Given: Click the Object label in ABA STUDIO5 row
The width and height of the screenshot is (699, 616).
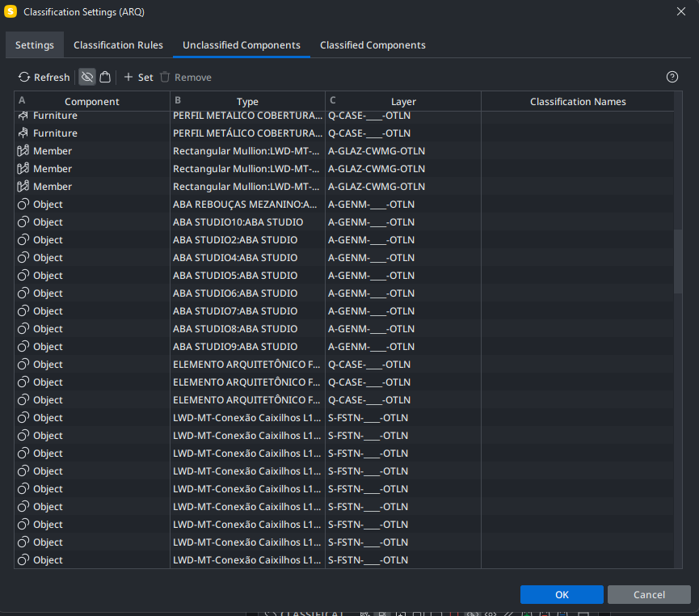Looking at the screenshot, I should pos(48,276).
